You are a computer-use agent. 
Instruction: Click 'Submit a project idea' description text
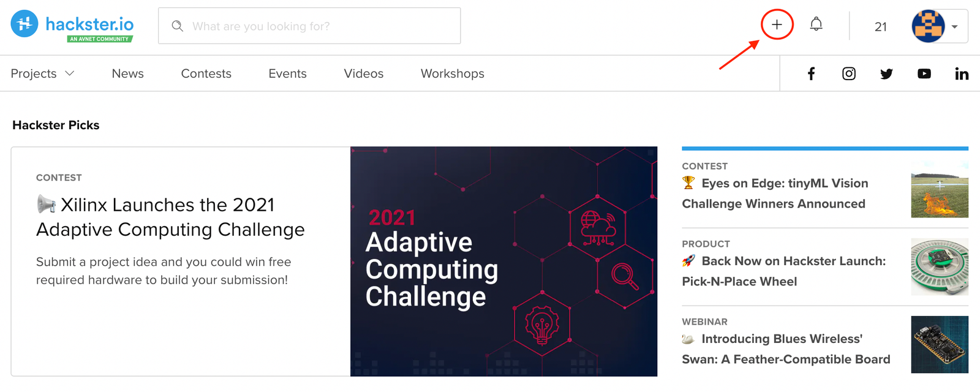pos(163,271)
